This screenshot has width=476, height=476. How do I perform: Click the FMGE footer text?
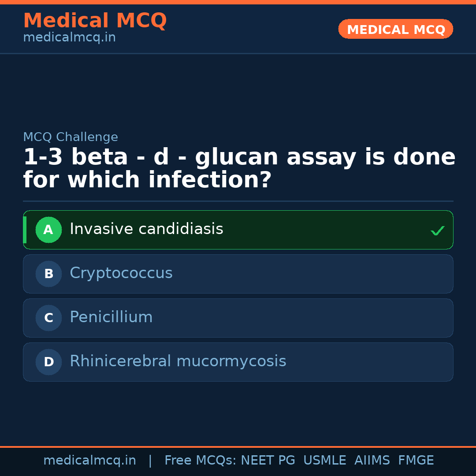point(416,461)
